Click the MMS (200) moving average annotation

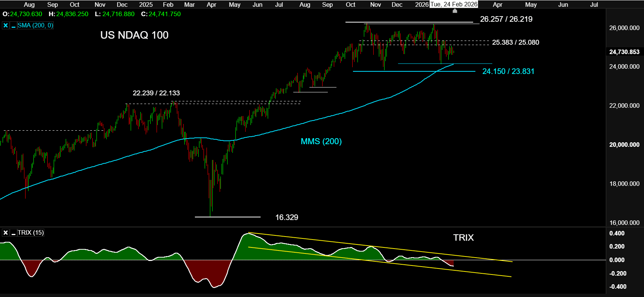coord(321,142)
